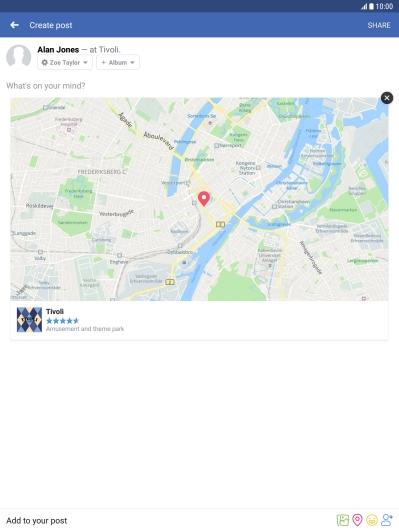This screenshot has height=532, width=399.
Task: Click the gear icon beside Zoe Taylor
Action: (x=44, y=62)
